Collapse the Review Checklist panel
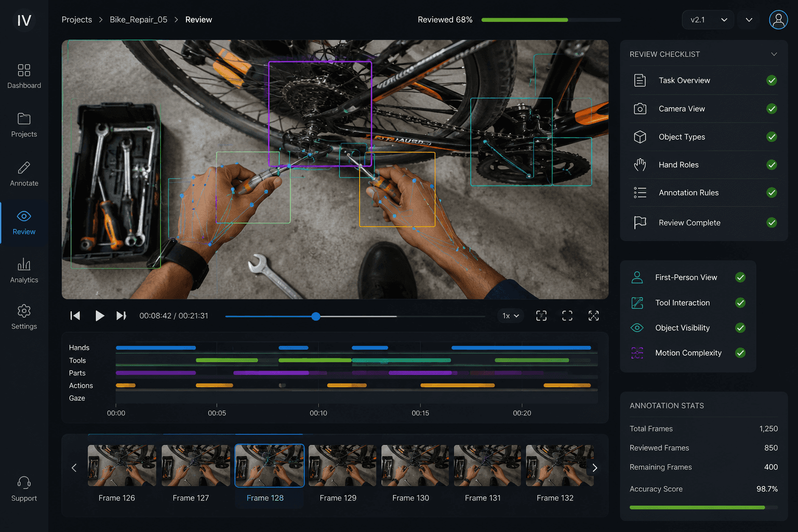Viewport: 798px width, 532px height. click(774, 54)
